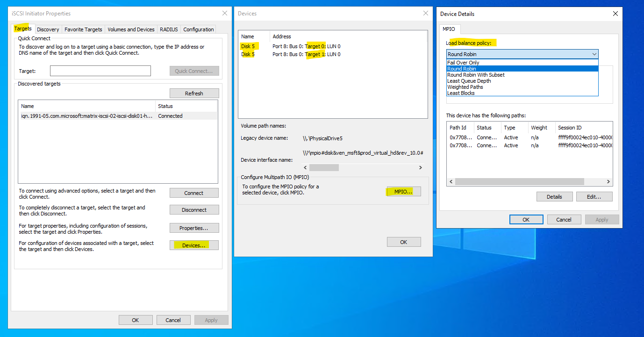Select the connected iqn.1991-05 target row
Image resolution: width=644 pixels, height=337 pixels.
[87, 116]
